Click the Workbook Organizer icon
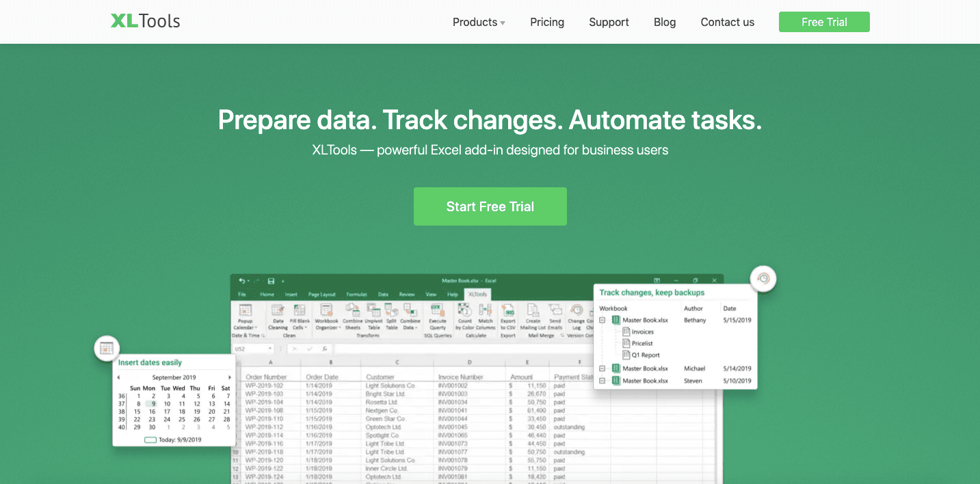The height and width of the screenshot is (484, 980). tap(327, 317)
